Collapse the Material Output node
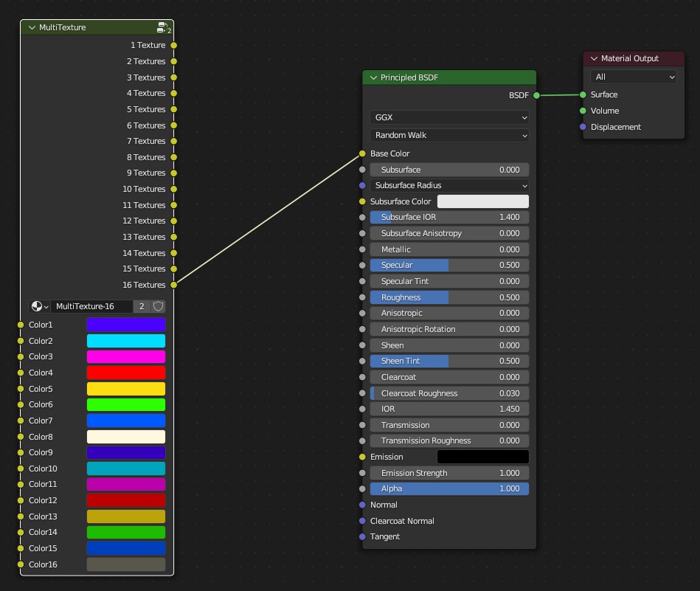 point(594,58)
